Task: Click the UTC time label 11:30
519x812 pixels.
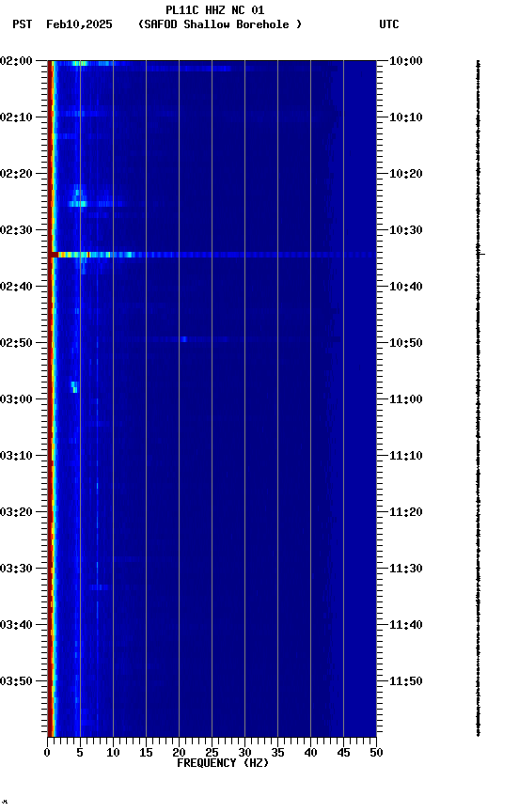Action: pos(406,569)
